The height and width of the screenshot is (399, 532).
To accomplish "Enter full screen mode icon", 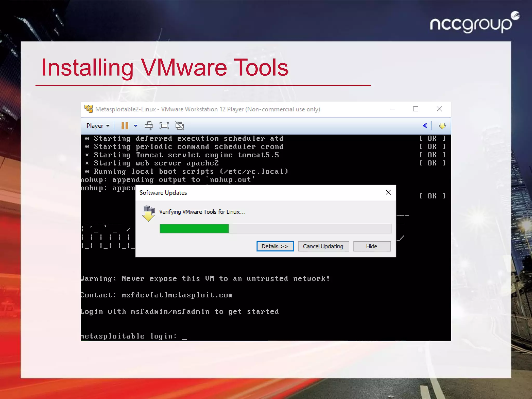I will click(x=164, y=126).
